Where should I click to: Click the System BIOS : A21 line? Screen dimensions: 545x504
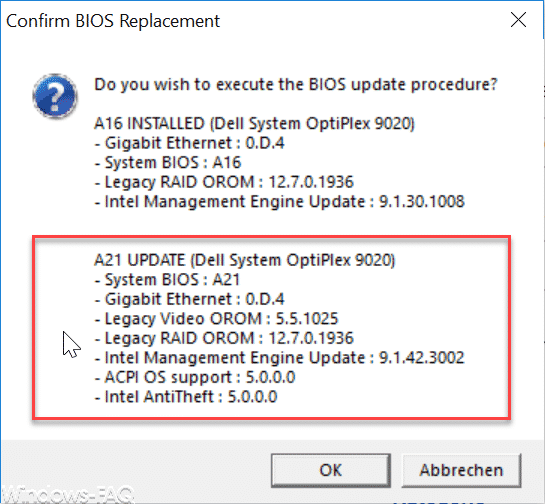tap(167, 279)
